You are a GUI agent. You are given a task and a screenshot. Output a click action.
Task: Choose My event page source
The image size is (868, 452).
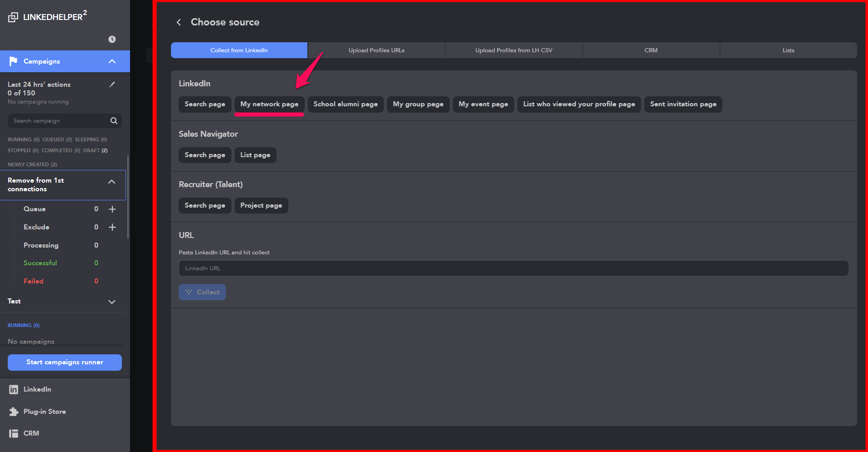pos(483,104)
